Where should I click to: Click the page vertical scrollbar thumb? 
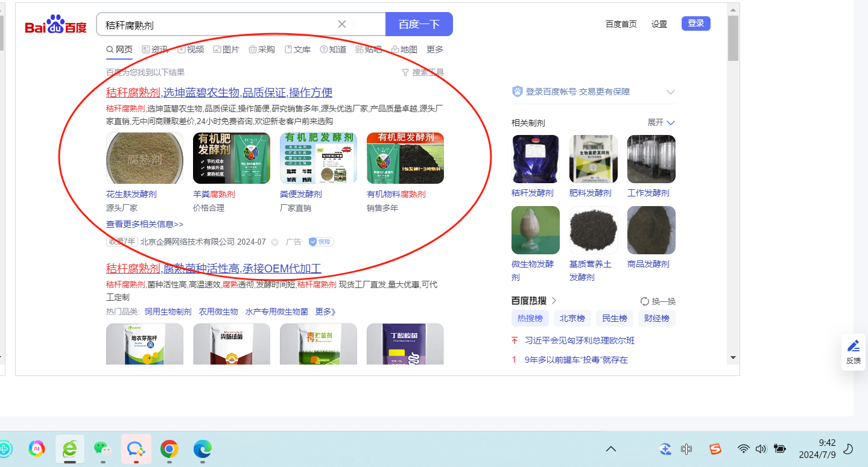pyautogui.click(x=733, y=38)
